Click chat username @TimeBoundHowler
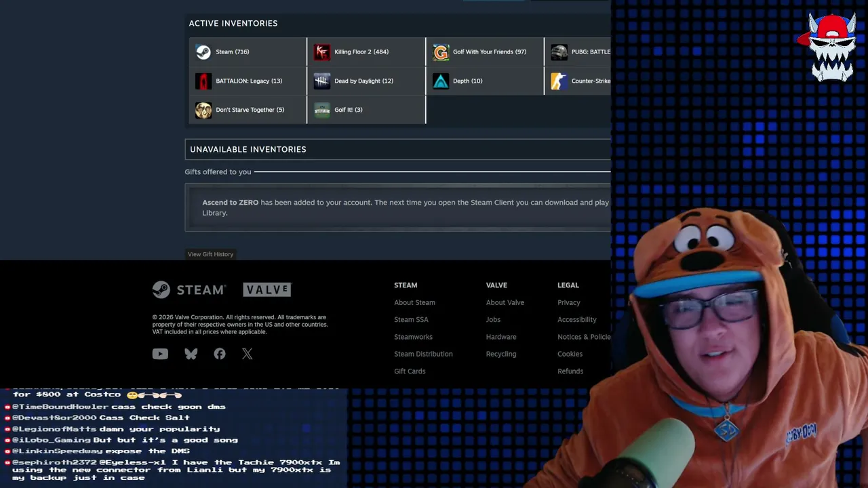 60,407
